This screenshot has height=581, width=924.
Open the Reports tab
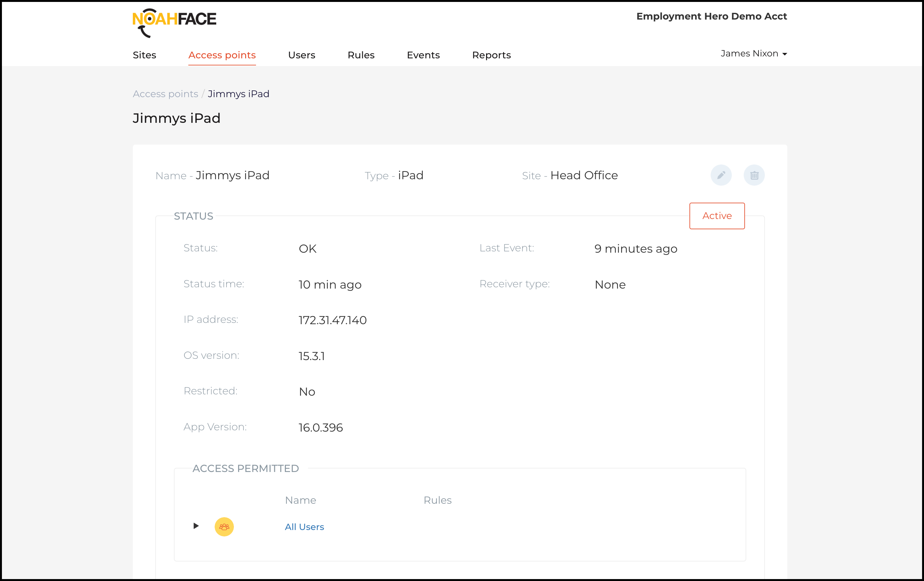click(491, 55)
